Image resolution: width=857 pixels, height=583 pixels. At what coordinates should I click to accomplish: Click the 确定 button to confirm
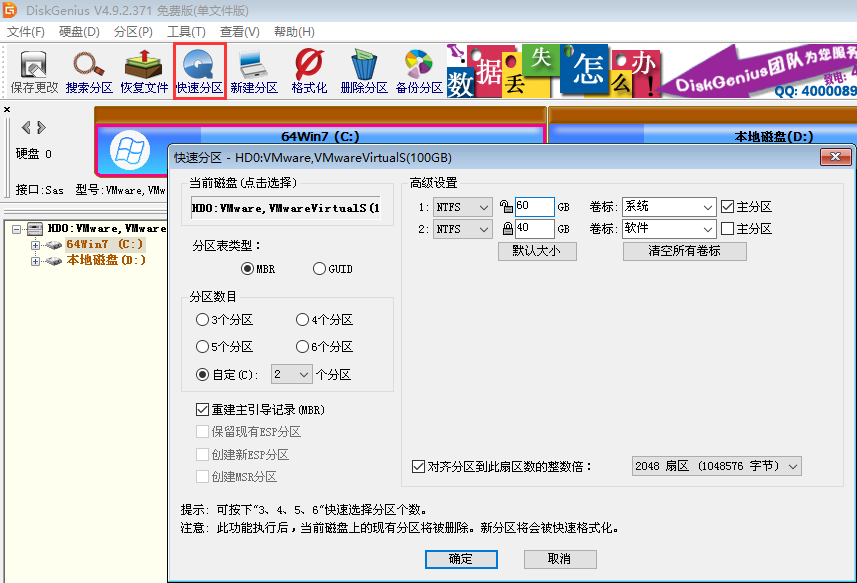point(461,559)
